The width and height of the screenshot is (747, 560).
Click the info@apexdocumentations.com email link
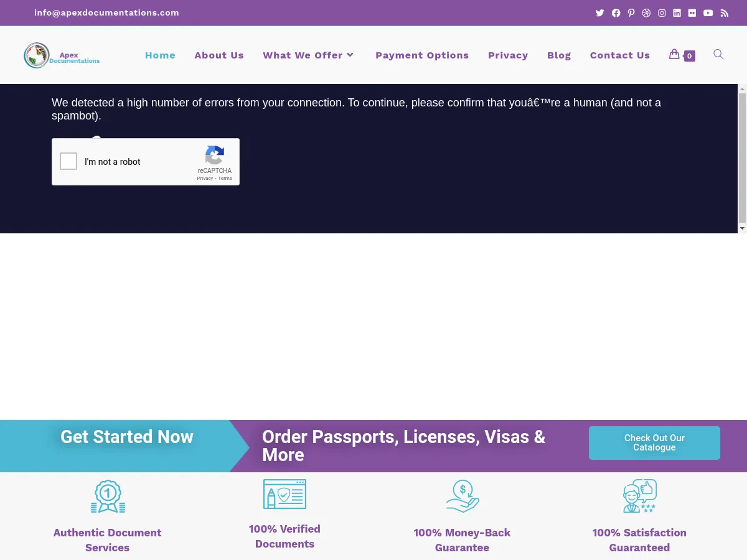point(106,12)
